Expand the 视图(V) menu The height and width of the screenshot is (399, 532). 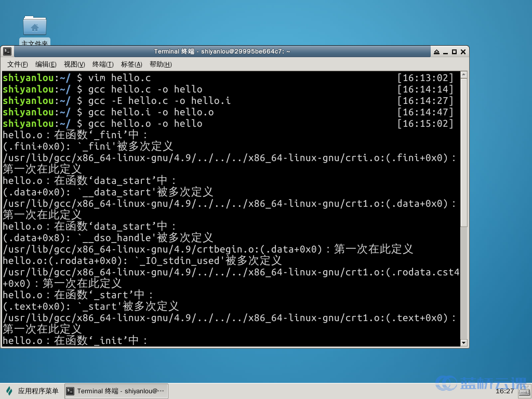(74, 64)
